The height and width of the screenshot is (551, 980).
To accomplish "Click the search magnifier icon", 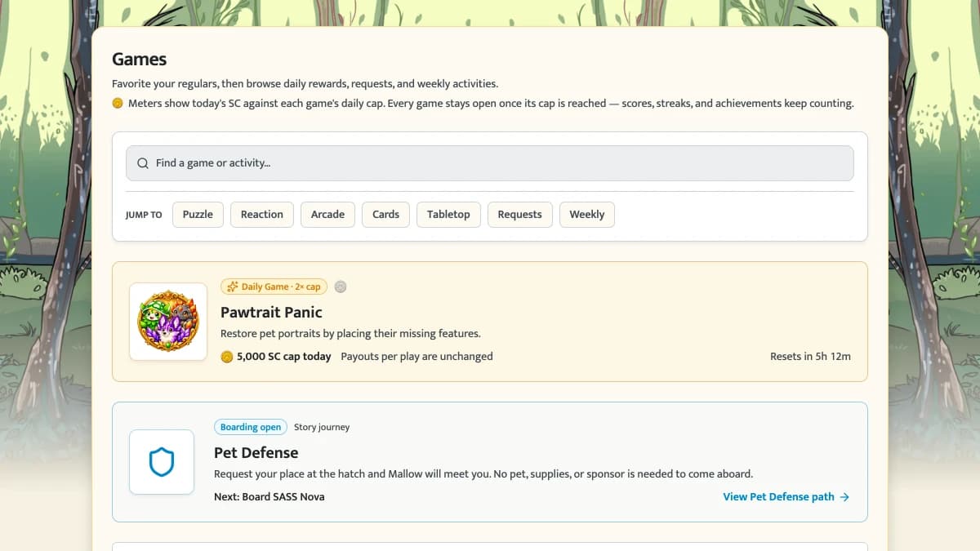I will pos(143,163).
